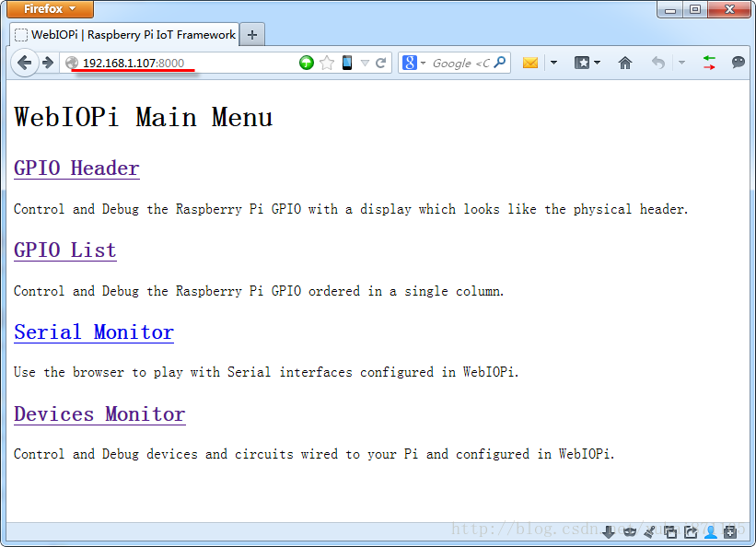Screen dimensions: 756x547
Task: Open the chat speech bubble icon
Action: click(x=738, y=63)
